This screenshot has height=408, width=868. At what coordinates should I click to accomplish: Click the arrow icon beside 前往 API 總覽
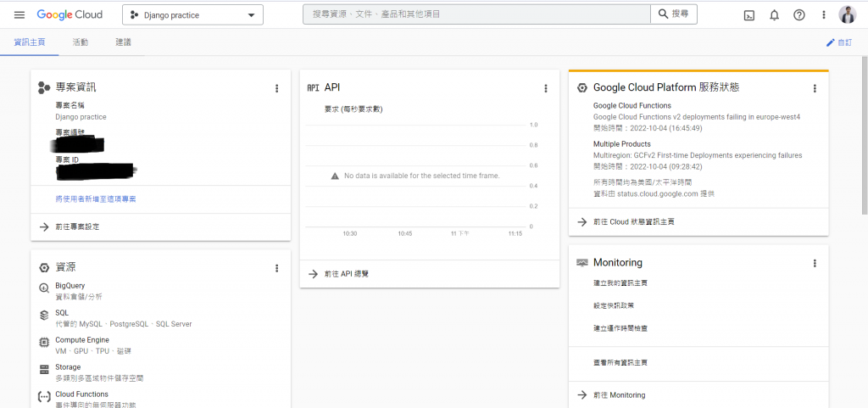tap(314, 273)
